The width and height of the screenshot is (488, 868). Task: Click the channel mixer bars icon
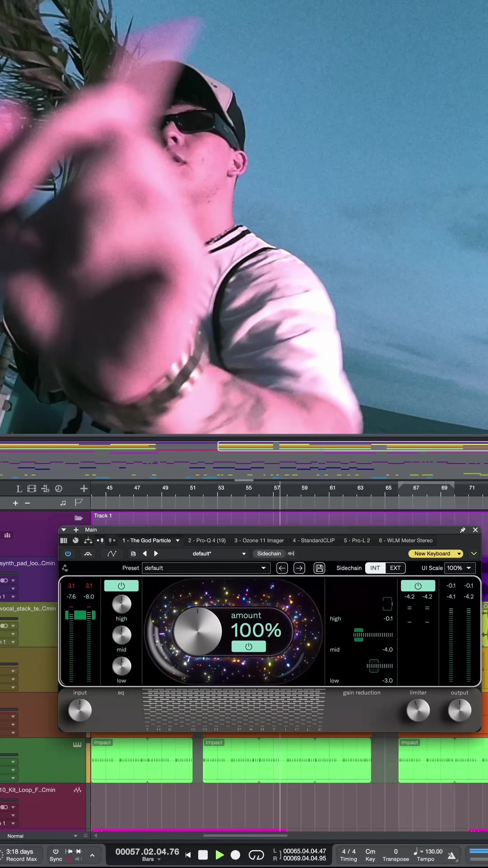64,540
